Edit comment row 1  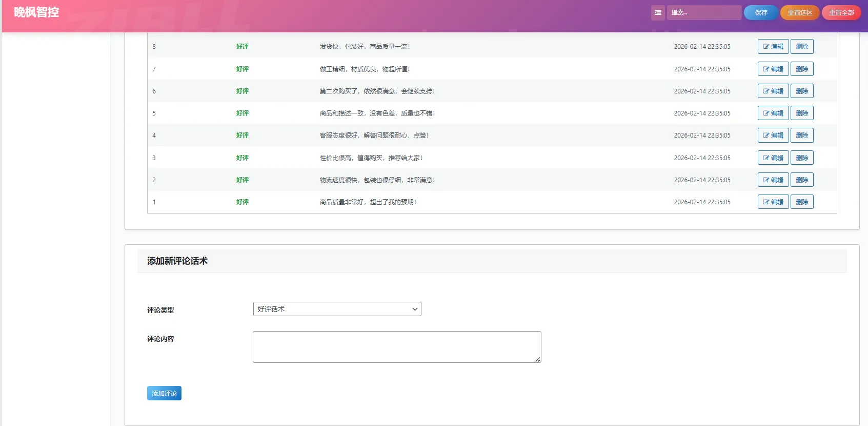pos(773,202)
